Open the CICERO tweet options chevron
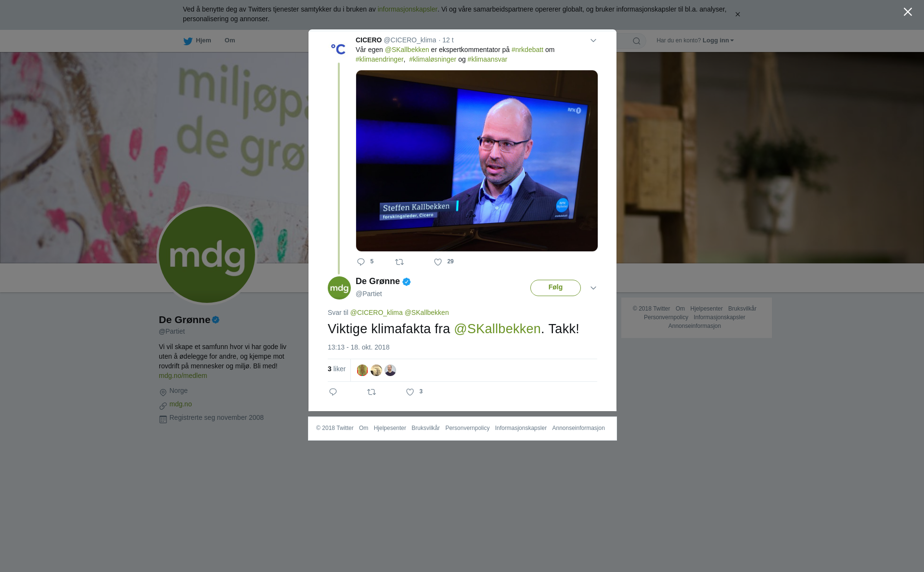Image resolution: width=924 pixels, height=572 pixels. tap(593, 40)
